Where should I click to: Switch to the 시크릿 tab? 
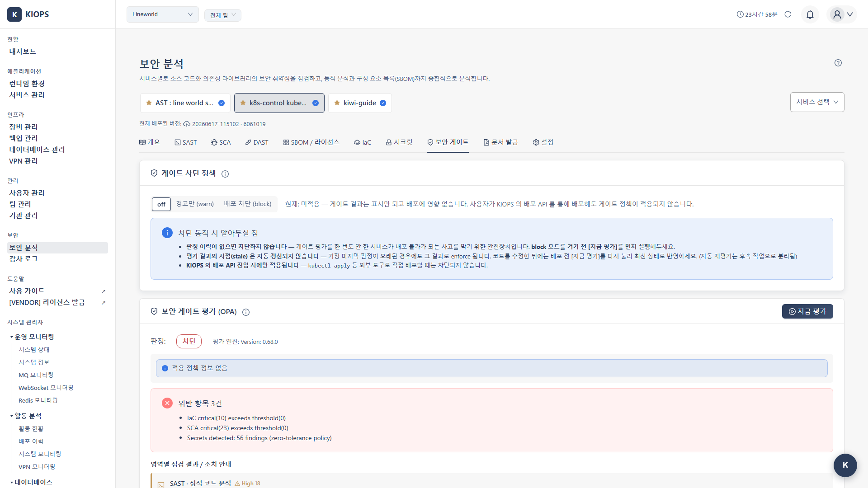(x=399, y=142)
